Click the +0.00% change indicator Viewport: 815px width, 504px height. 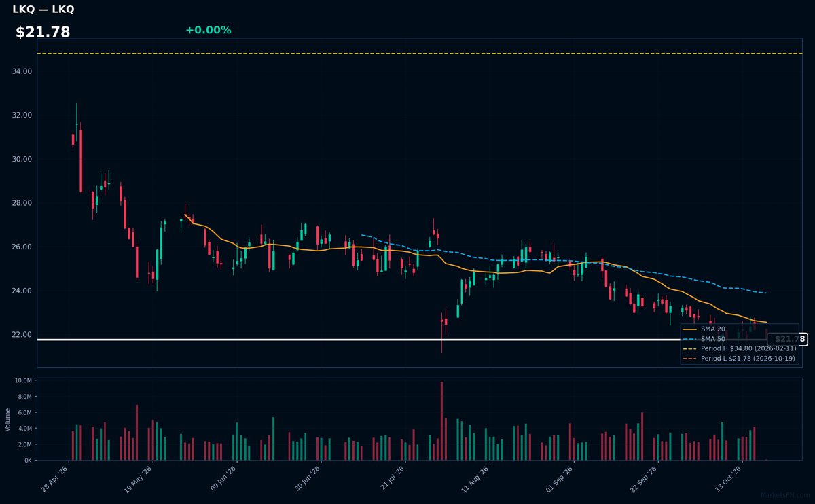point(208,30)
